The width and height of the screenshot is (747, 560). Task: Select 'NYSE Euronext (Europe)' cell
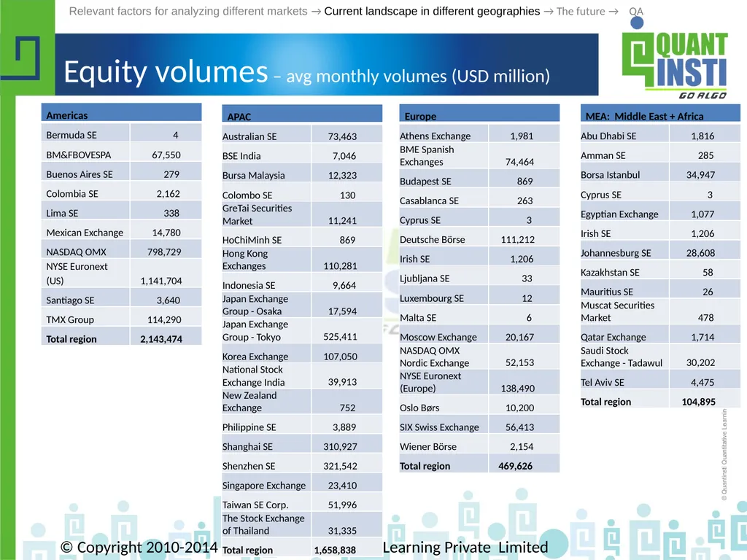click(444, 382)
